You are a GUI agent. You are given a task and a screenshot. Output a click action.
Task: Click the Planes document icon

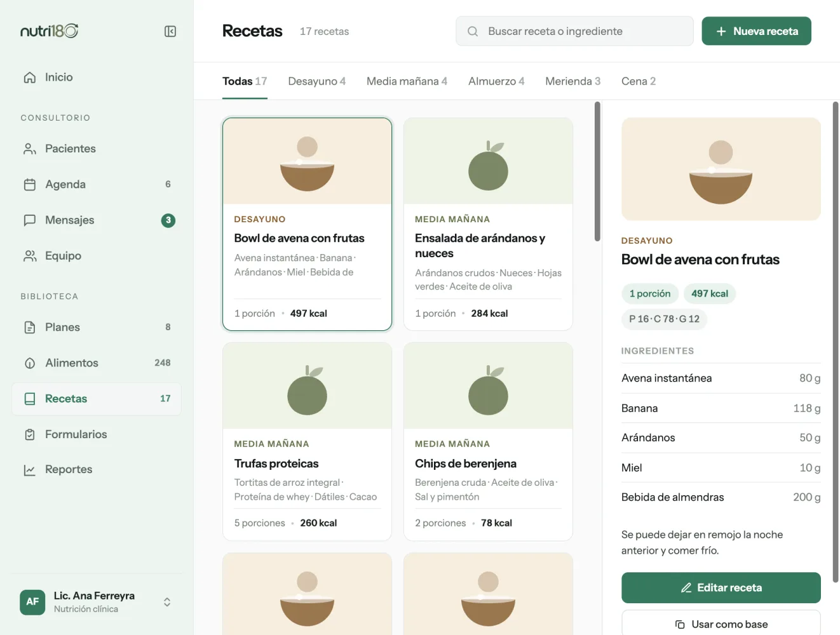[x=30, y=327]
